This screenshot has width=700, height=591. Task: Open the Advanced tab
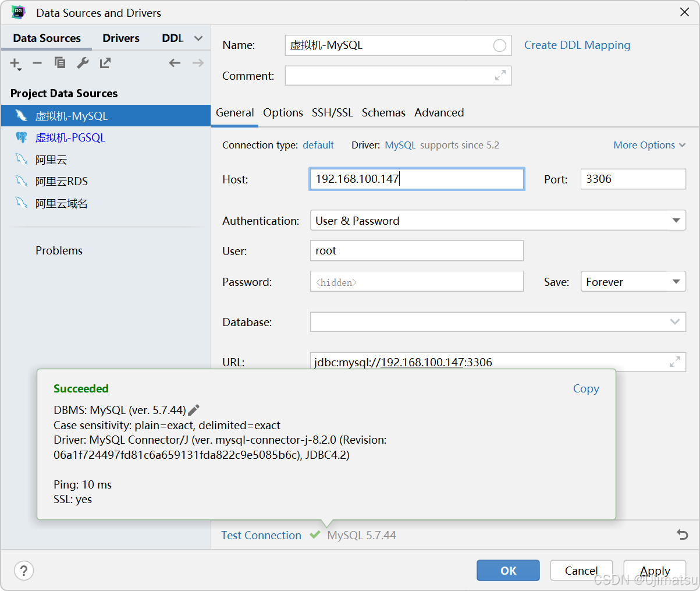pos(439,113)
